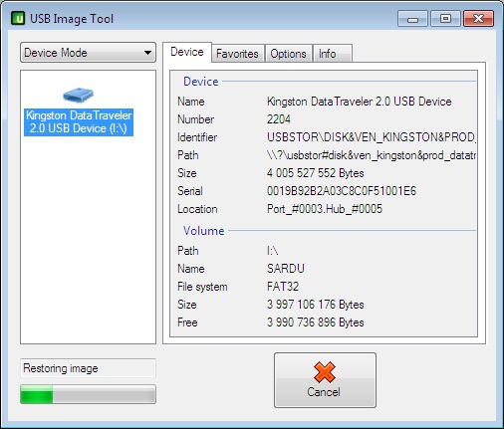Viewport: 504px width, 429px height.
Task: Click the volume name SARDU
Action: tap(286, 269)
